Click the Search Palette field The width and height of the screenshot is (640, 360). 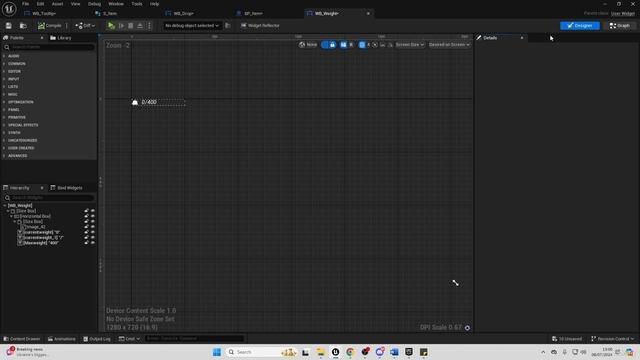49,47
